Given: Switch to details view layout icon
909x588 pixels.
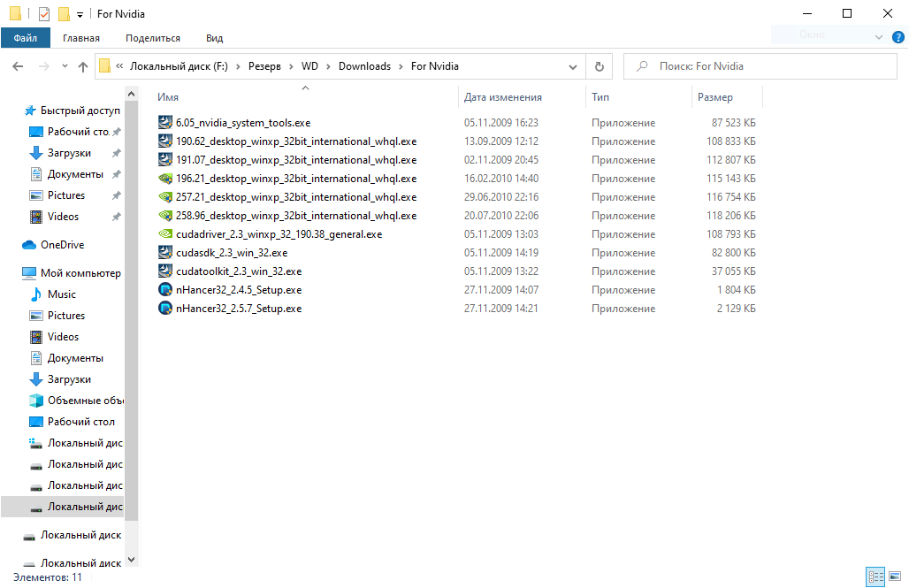Looking at the screenshot, I should pos(875,577).
